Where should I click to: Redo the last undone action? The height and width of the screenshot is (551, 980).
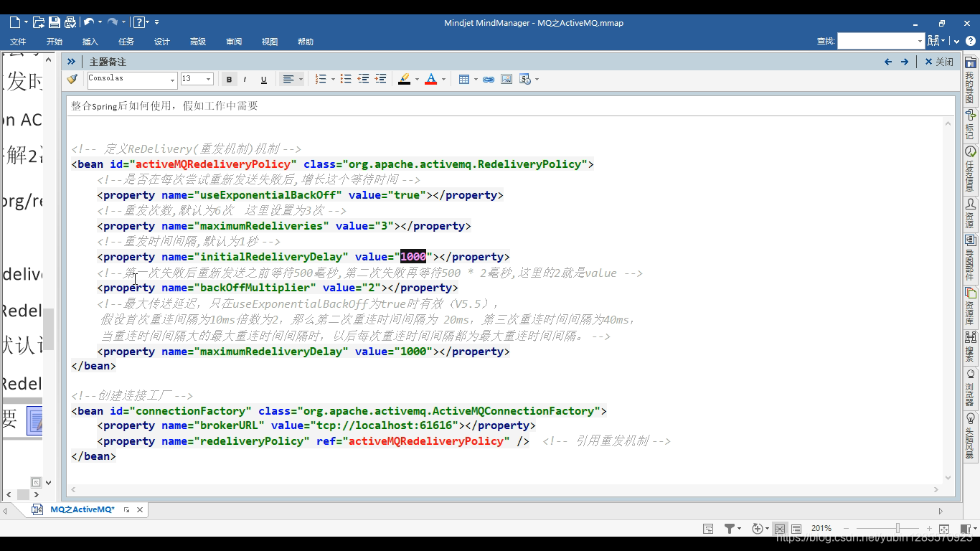pos(113,23)
